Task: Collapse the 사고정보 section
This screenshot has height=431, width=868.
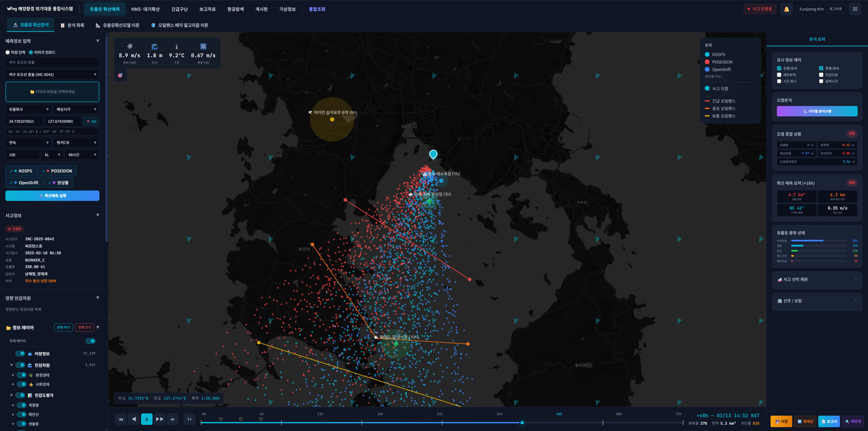Action: (x=97, y=215)
